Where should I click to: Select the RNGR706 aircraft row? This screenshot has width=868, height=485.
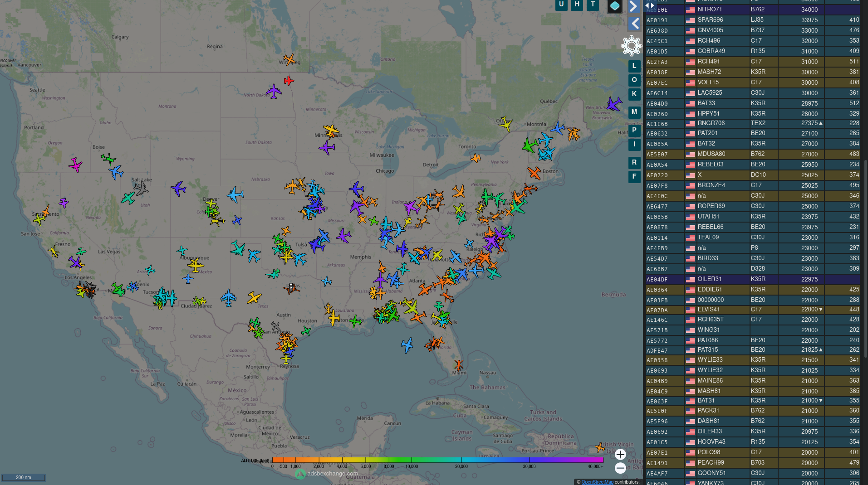coord(753,123)
